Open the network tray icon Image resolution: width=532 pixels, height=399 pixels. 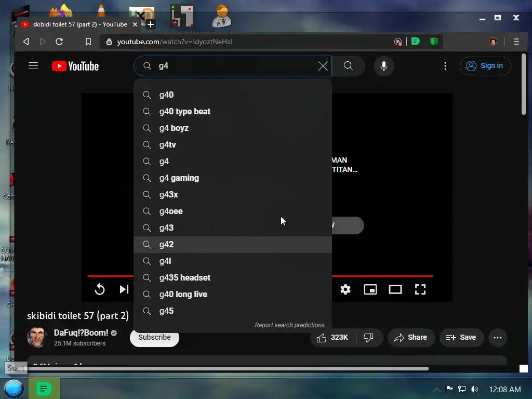tap(461, 389)
